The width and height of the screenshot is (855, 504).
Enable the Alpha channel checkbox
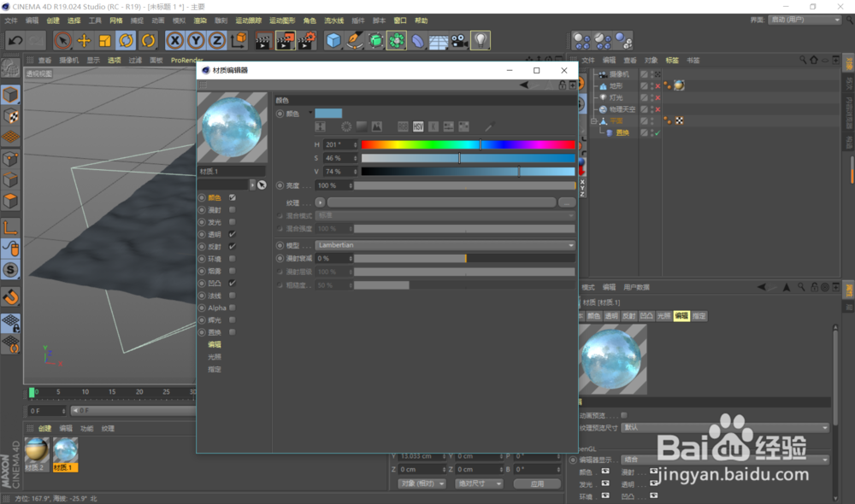pos(233,308)
